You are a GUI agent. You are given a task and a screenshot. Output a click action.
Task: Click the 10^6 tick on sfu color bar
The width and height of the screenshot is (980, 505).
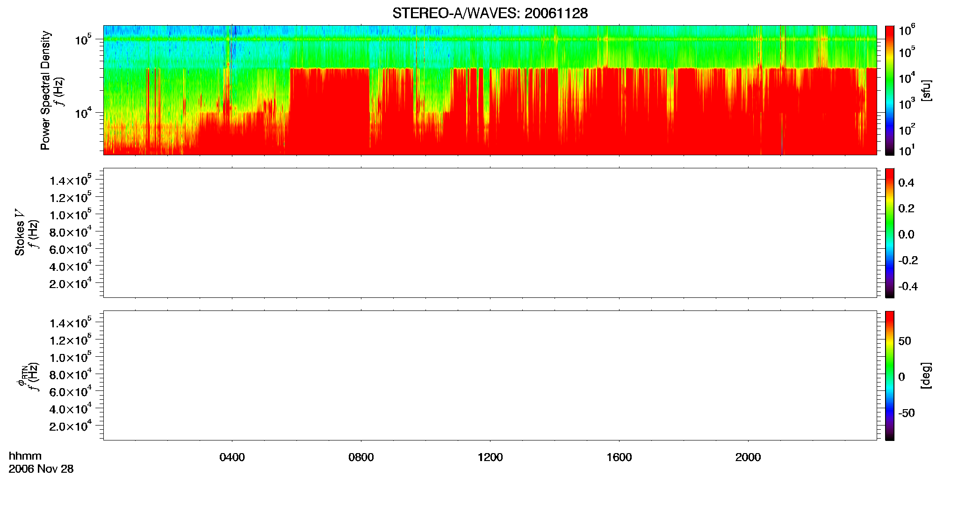[x=907, y=31]
